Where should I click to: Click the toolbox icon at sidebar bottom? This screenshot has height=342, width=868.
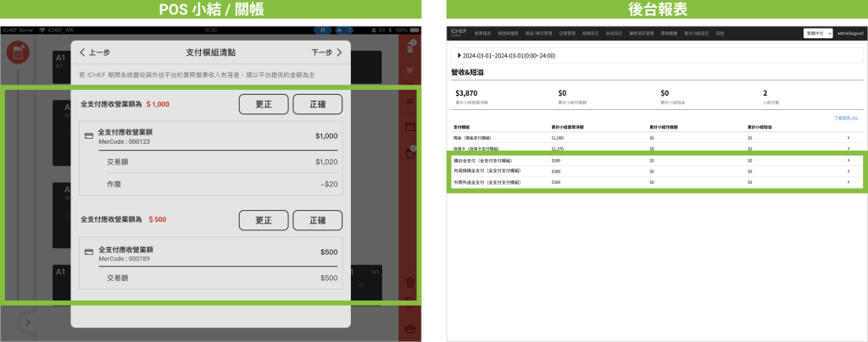coord(409,328)
